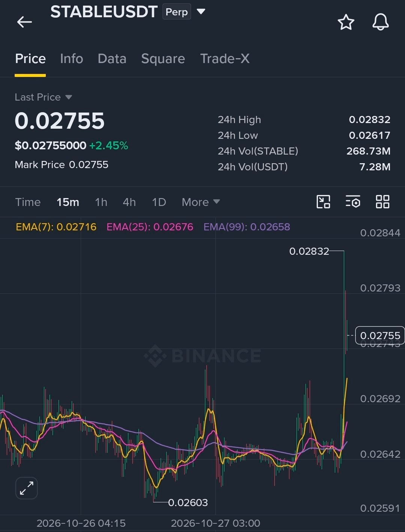Tap the 24h Low value 0.02617
This screenshot has height=532, width=405.
[x=370, y=135]
